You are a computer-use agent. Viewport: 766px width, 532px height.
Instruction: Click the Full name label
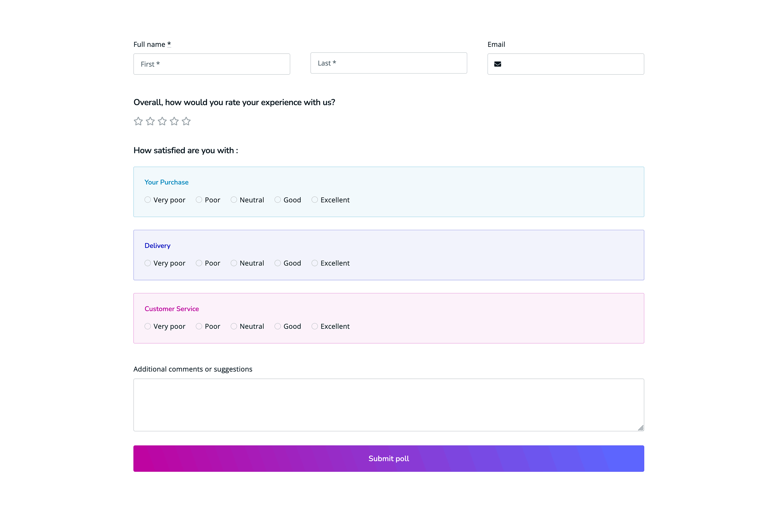[152, 44]
